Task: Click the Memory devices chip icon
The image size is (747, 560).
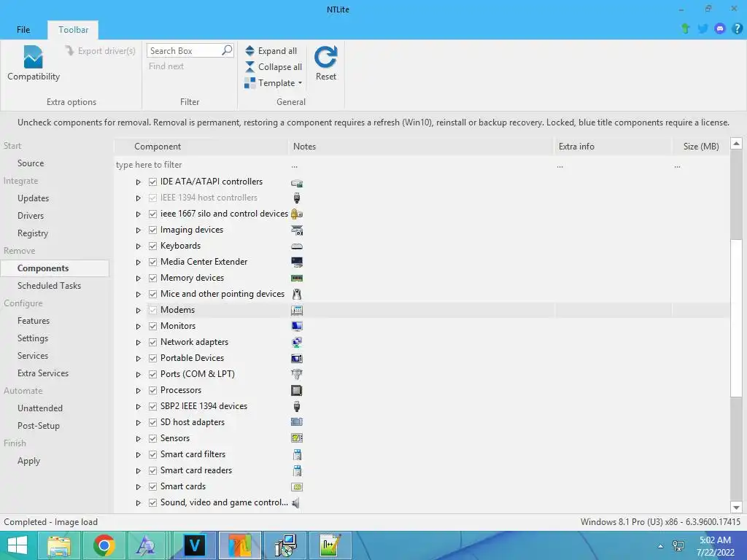Action: tap(297, 278)
